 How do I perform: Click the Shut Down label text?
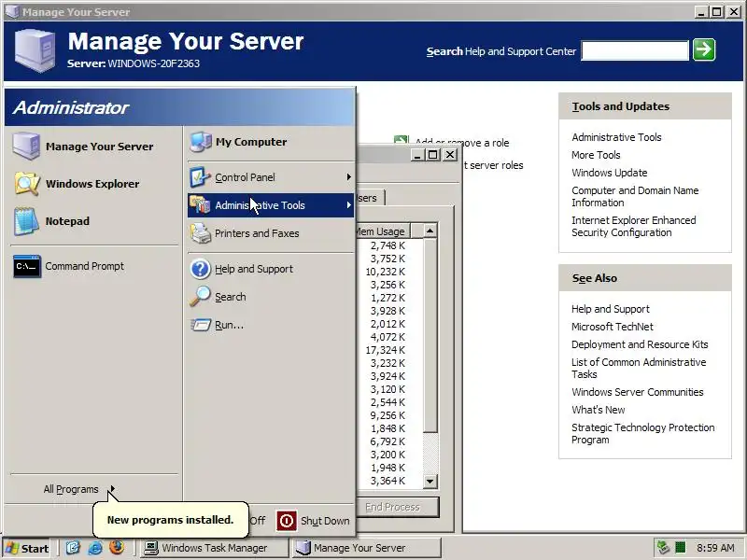click(x=325, y=521)
